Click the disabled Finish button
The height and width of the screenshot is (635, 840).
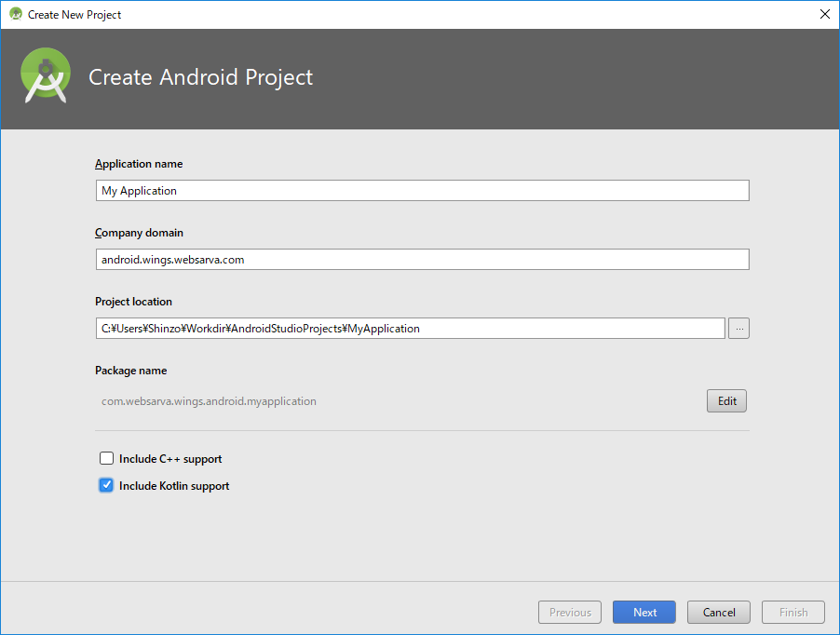click(793, 612)
